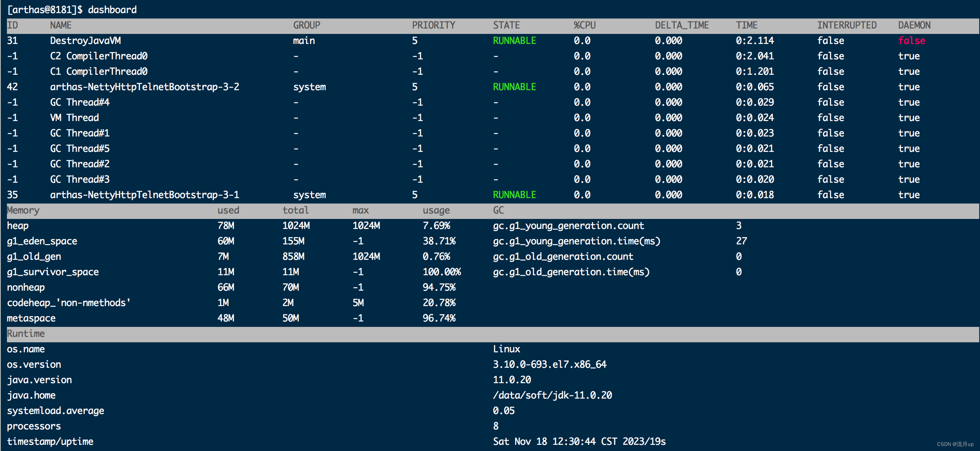Viewport: 980px width, 451px height.
Task: Click the DELTA_TIME column header
Action: (x=682, y=25)
